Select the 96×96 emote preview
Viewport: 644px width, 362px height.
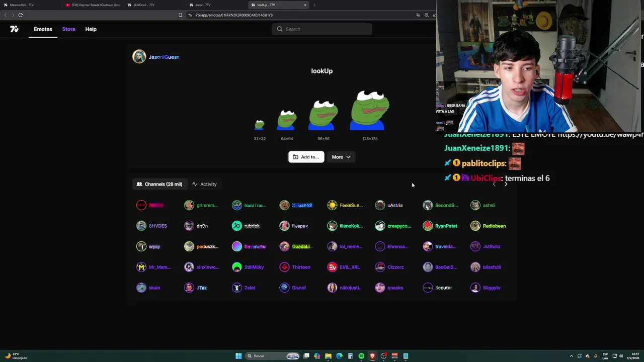323,115
